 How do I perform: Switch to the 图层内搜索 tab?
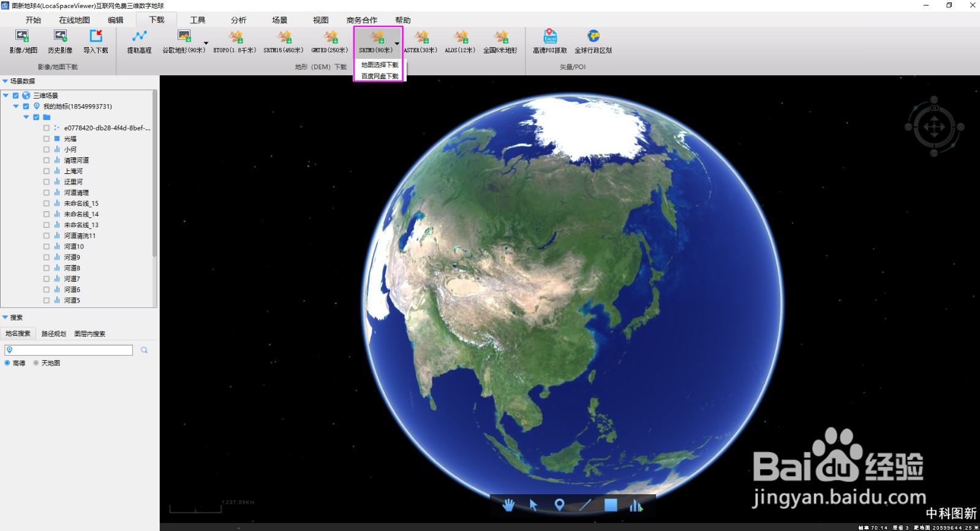pos(90,334)
